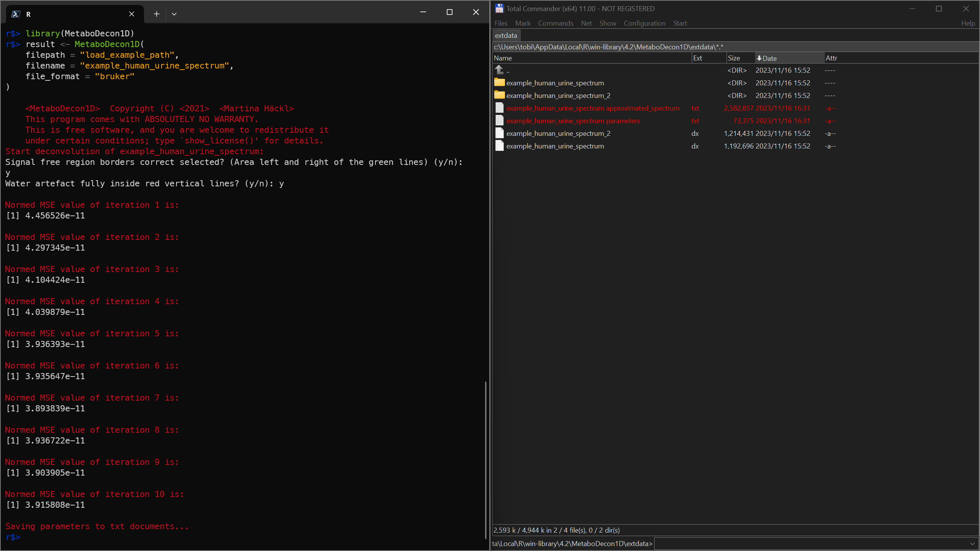Click the terminal value '3.915808e-11'
Image resolution: width=980 pixels, height=551 pixels.
(x=55, y=505)
